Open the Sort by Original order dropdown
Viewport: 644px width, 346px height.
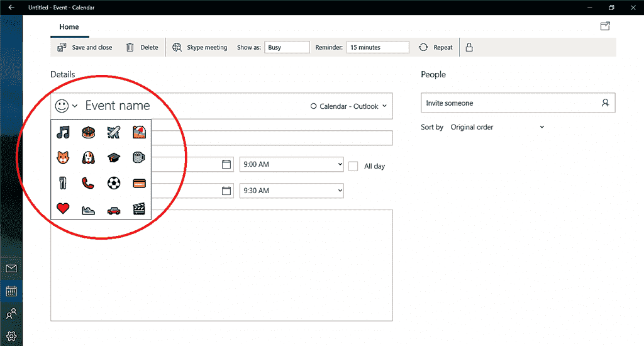tap(497, 127)
